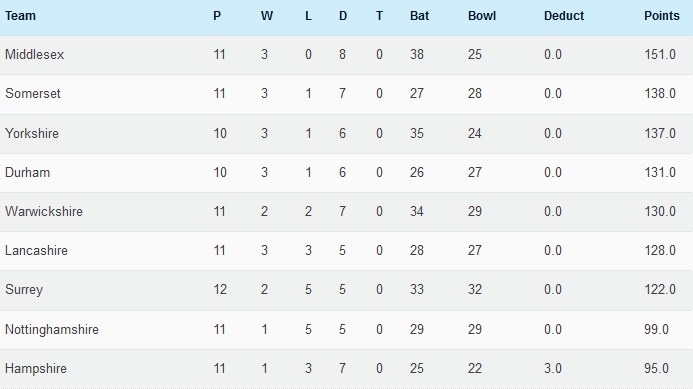Click the Team column header
The height and width of the screenshot is (389, 693).
(x=20, y=16)
